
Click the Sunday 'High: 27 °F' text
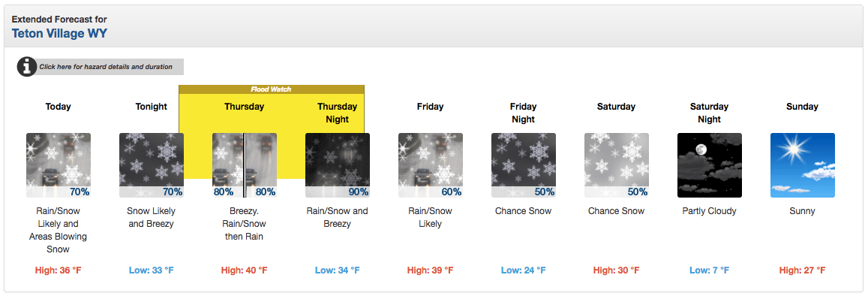tap(802, 270)
